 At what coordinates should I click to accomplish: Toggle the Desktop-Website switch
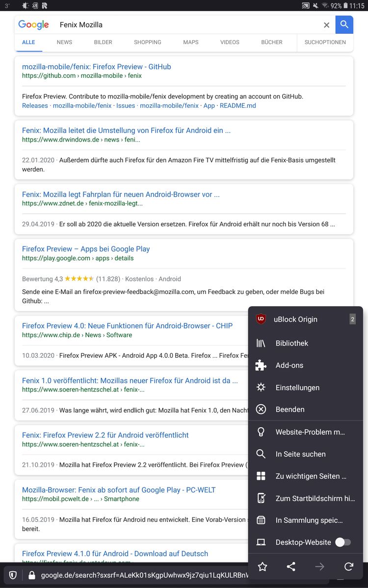pyautogui.click(x=343, y=542)
